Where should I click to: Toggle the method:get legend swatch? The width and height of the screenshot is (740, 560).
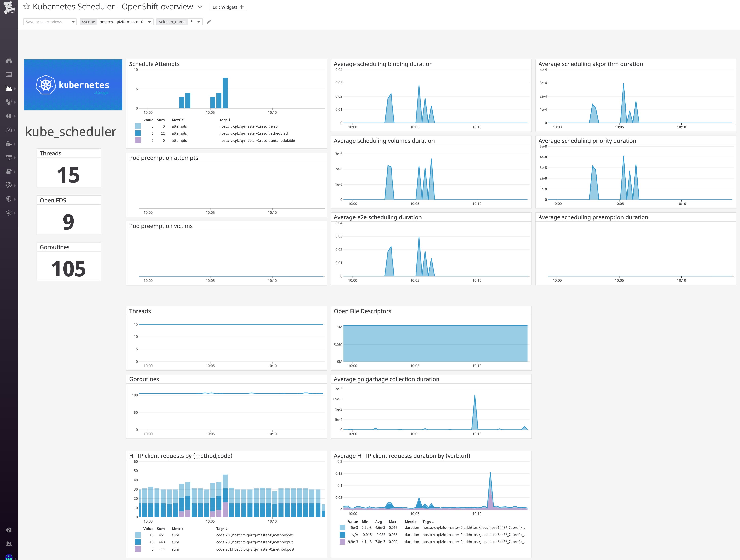point(137,535)
